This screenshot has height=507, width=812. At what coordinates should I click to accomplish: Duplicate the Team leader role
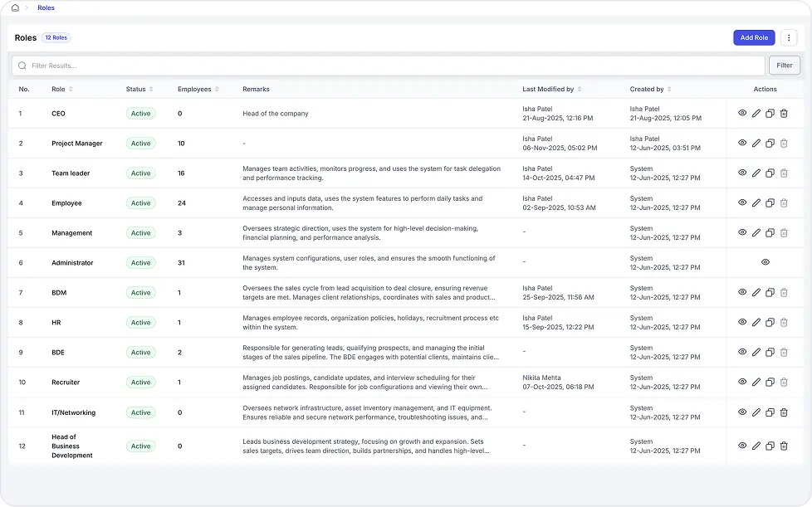pos(770,173)
